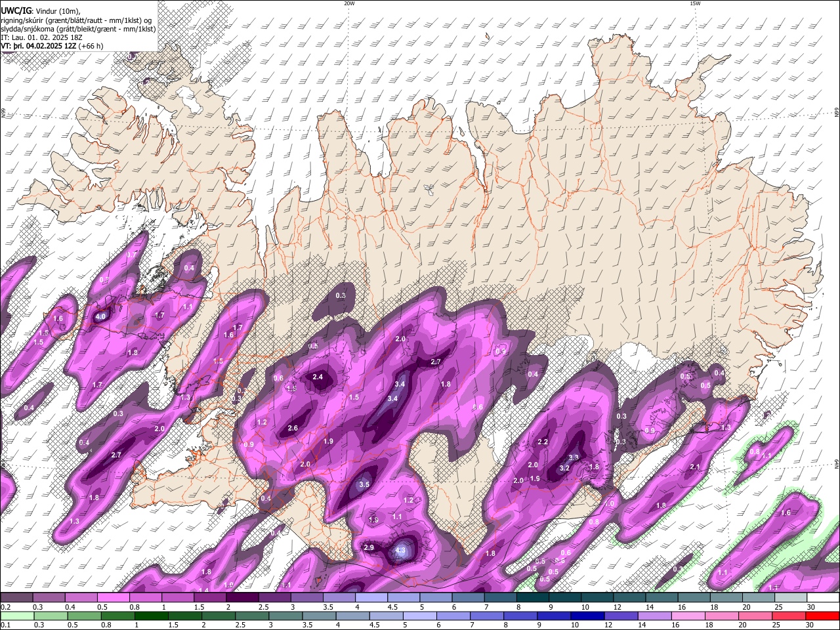Click the '20W' longitude label at top
Screen dimensions: 840x630
point(349,3)
